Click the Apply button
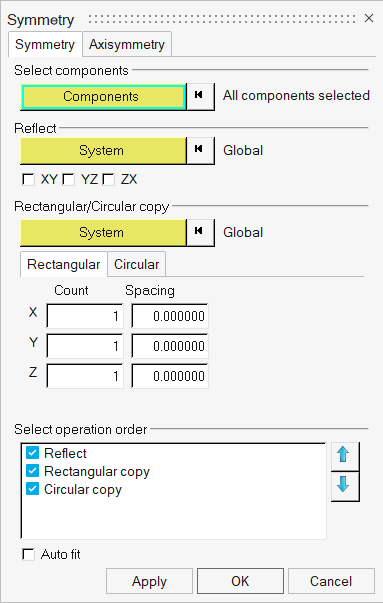 [x=149, y=581]
